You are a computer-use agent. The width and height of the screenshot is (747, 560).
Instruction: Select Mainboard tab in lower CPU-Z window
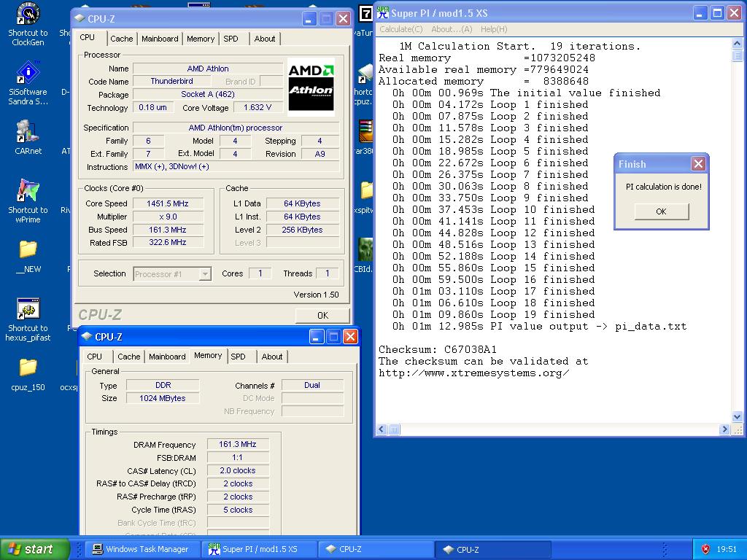(x=167, y=356)
